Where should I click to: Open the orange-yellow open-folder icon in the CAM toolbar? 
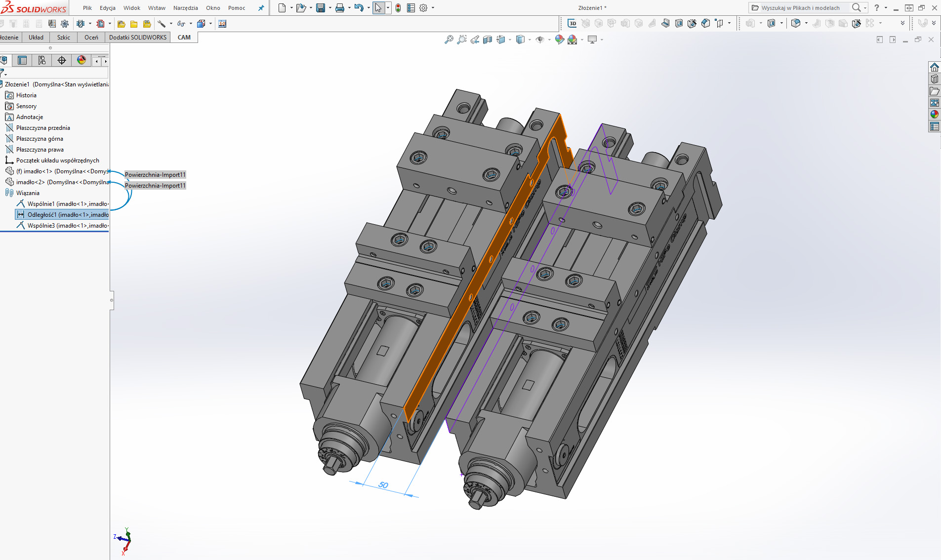(121, 24)
